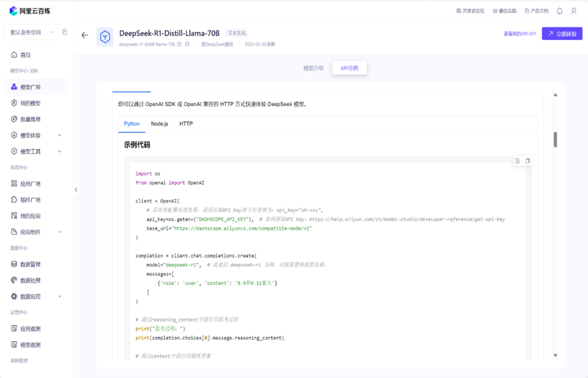
Task: Click the dashscope base_url string in code
Action: tap(241, 228)
